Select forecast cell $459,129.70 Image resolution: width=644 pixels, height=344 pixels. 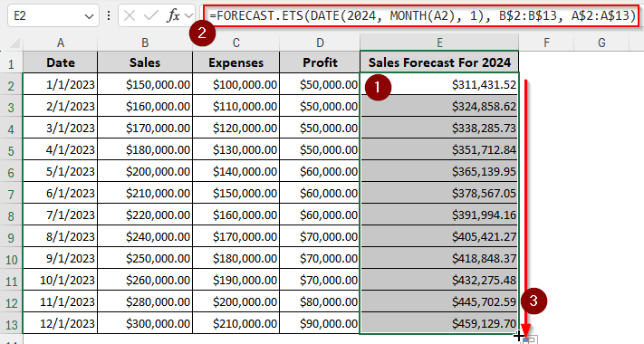tap(439, 324)
